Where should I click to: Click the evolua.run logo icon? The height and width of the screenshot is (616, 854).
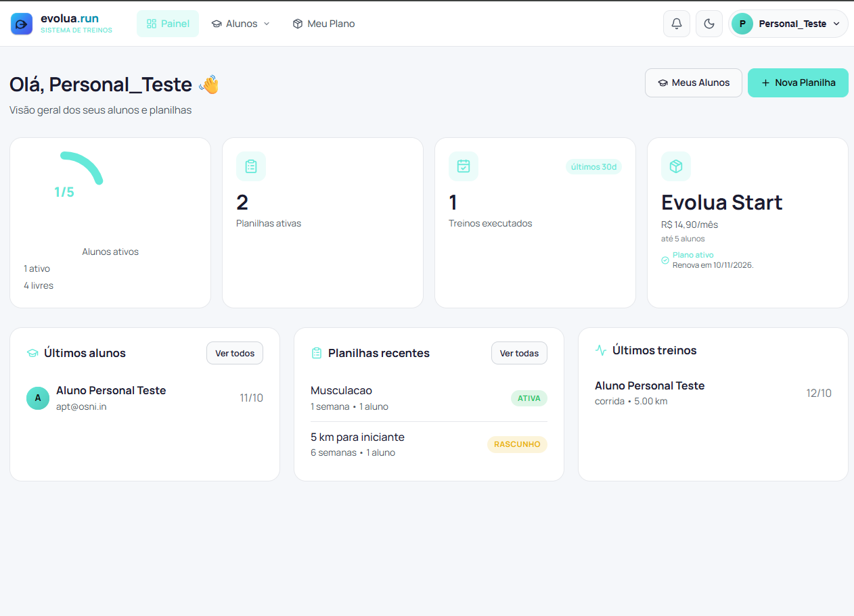[x=22, y=24]
